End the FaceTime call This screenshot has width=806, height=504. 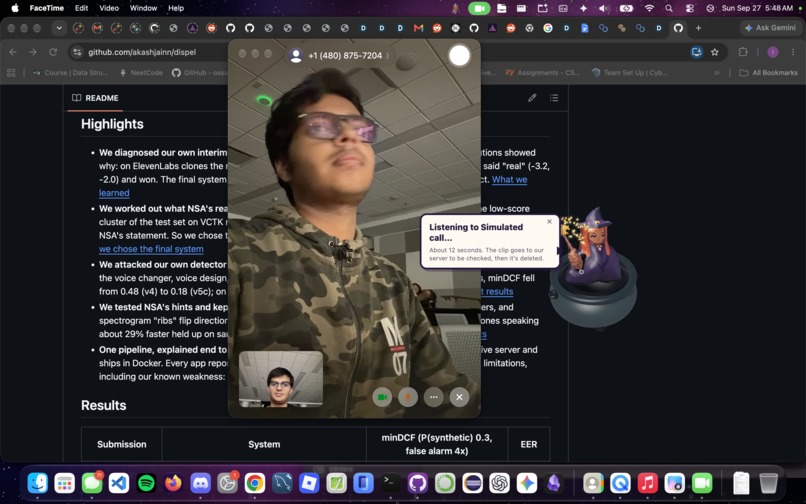pyautogui.click(x=459, y=397)
